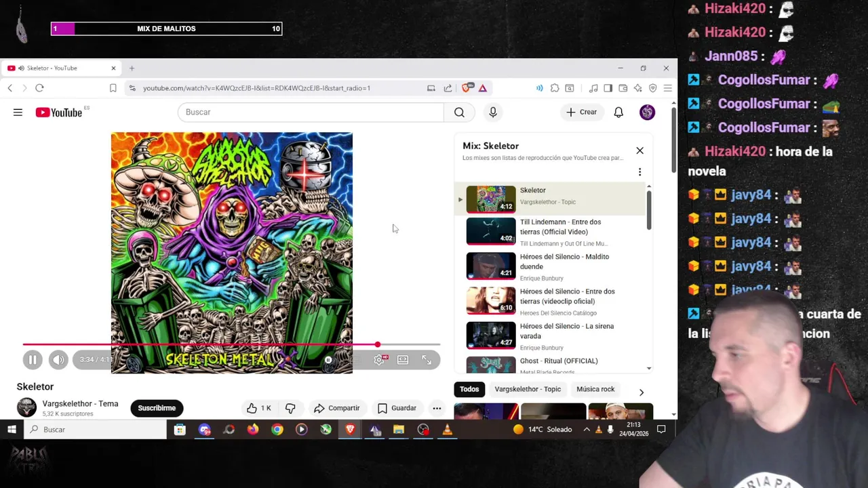This screenshot has width=868, height=488.
Task: Reload the page
Action: click(39, 88)
